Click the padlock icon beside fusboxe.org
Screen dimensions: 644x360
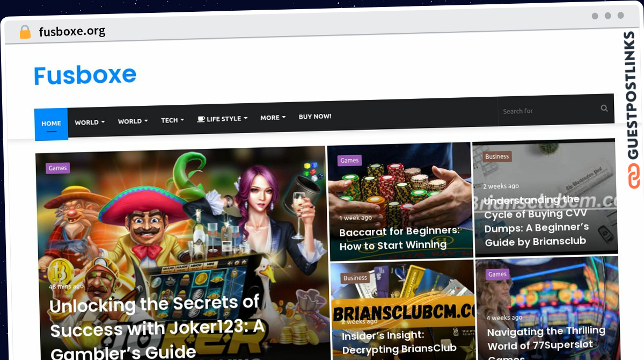click(25, 32)
